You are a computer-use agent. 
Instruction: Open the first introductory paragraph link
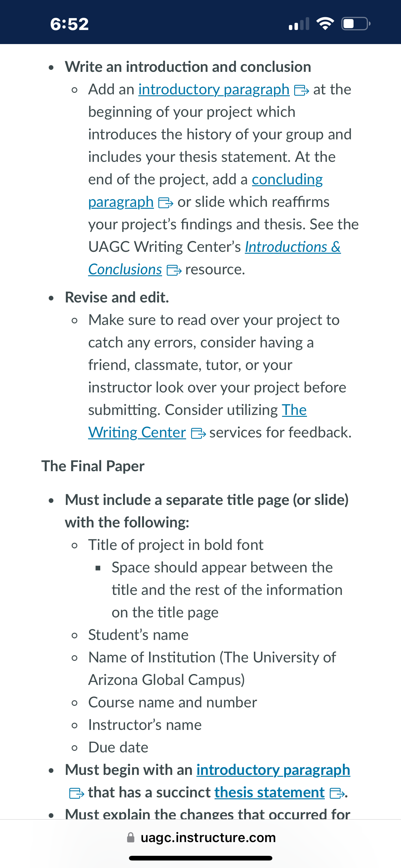coord(214,90)
